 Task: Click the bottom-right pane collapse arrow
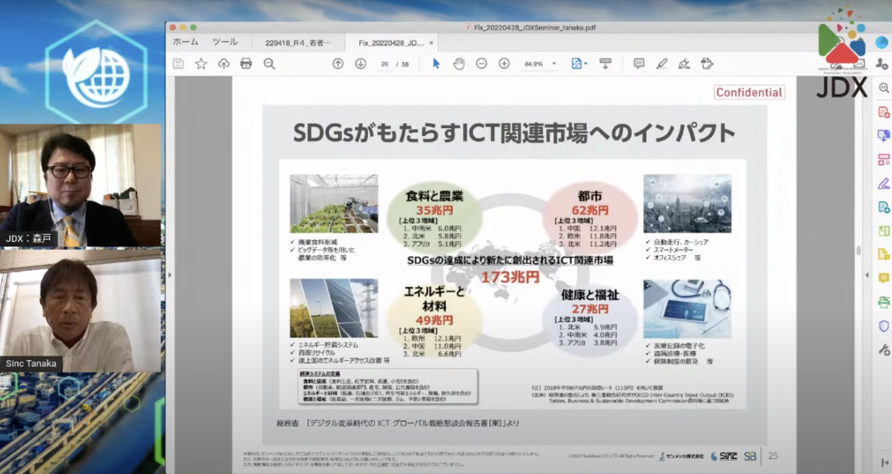point(884,463)
